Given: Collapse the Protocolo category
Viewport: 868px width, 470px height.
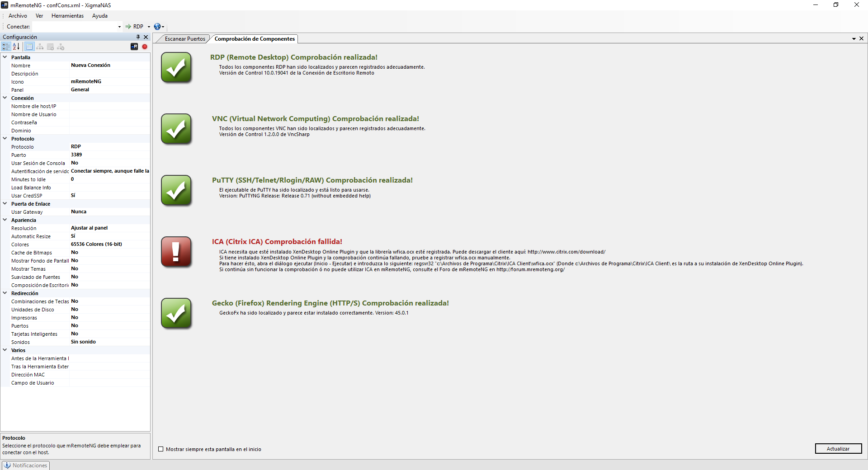Looking at the screenshot, I should (5, 139).
